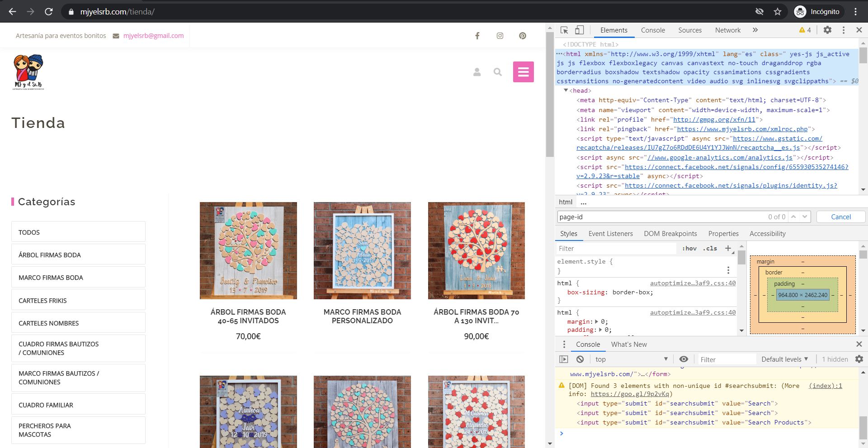Go back to previous page in browser

tap(12, 12)
